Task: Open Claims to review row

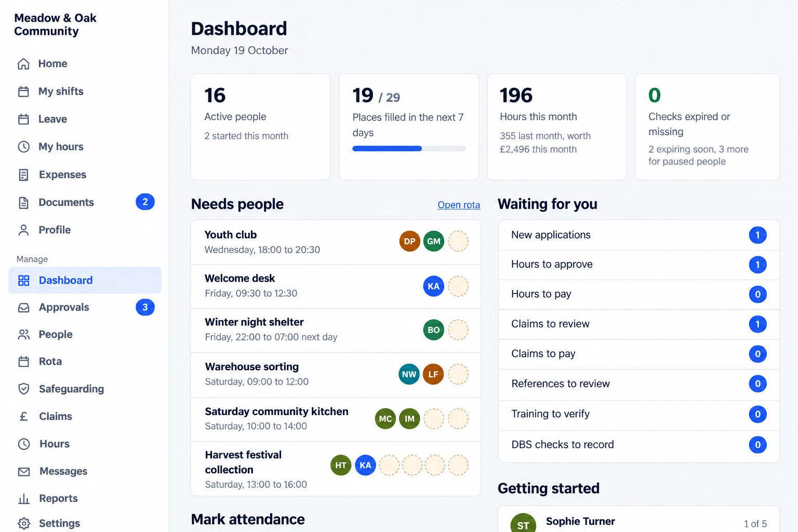Action: coord(639,324)
